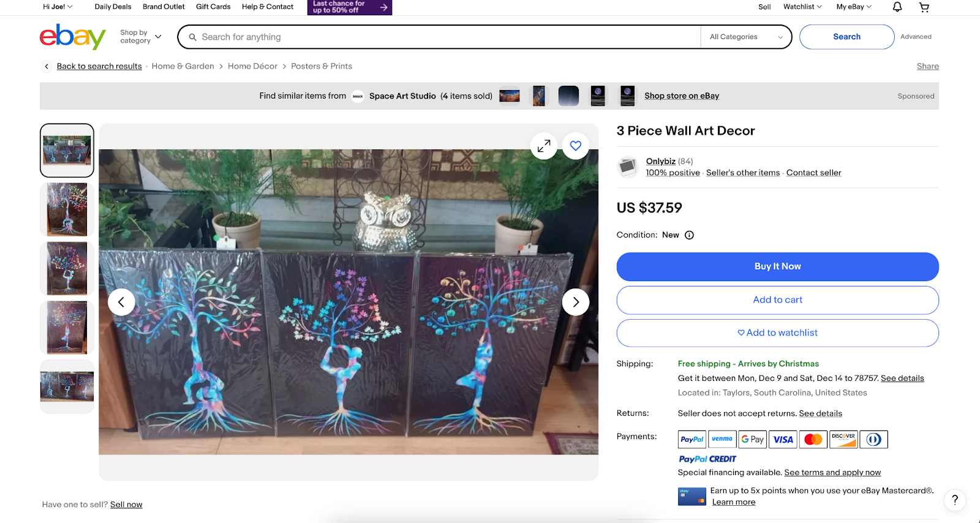Select the second gallery thumbnail
The image size is (980, 523).
coord(66,209)
